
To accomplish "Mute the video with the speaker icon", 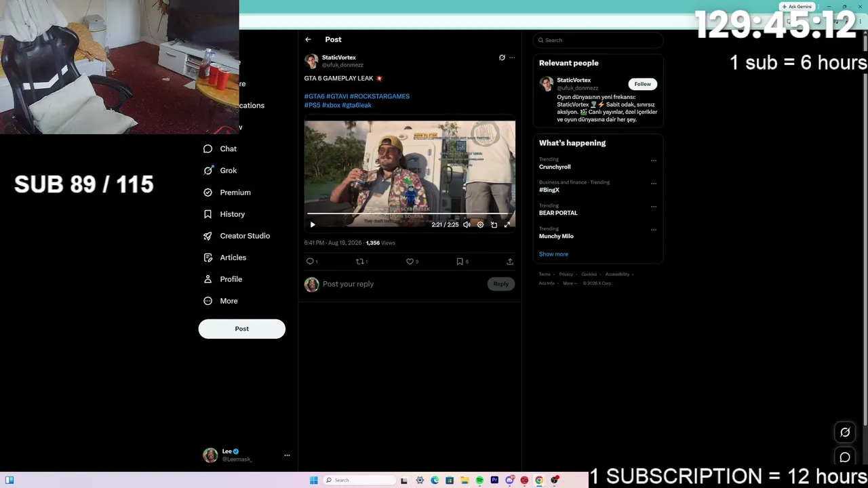I will (467, 224).
